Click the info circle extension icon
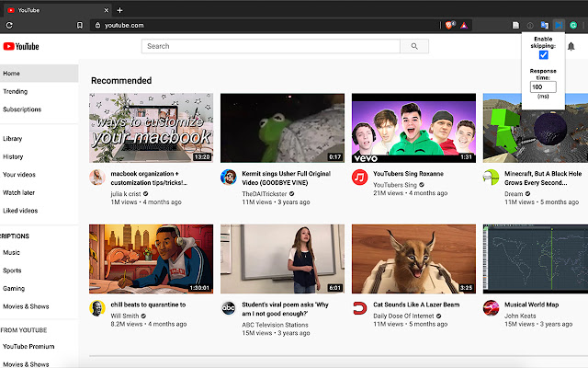588x368 pixels. 530,26
